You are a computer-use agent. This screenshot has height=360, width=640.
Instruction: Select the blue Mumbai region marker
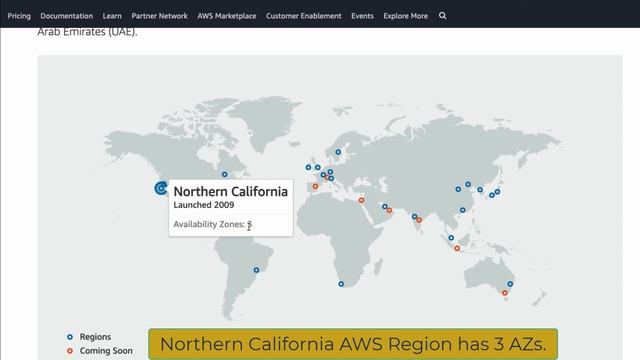(414, 216)
